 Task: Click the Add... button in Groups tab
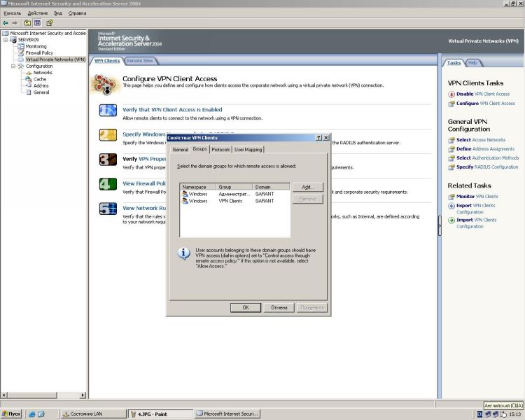pyautogui.click(x=308, y=187)
